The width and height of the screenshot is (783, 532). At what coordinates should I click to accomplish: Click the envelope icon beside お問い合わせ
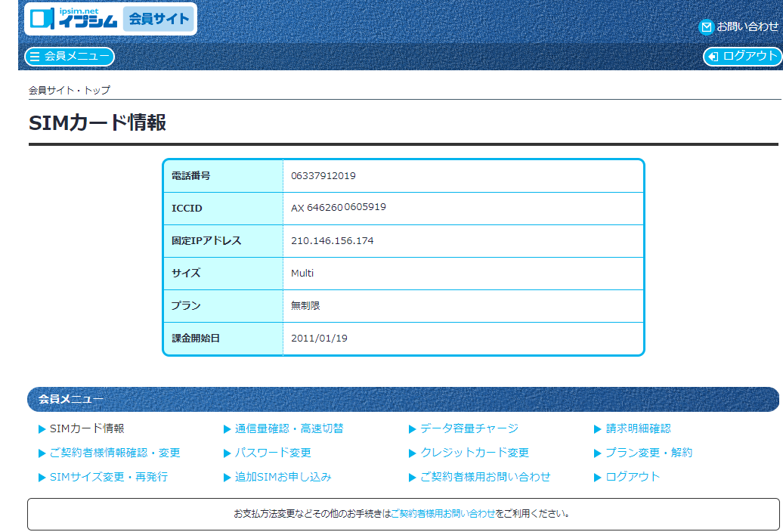pos(707,27)
